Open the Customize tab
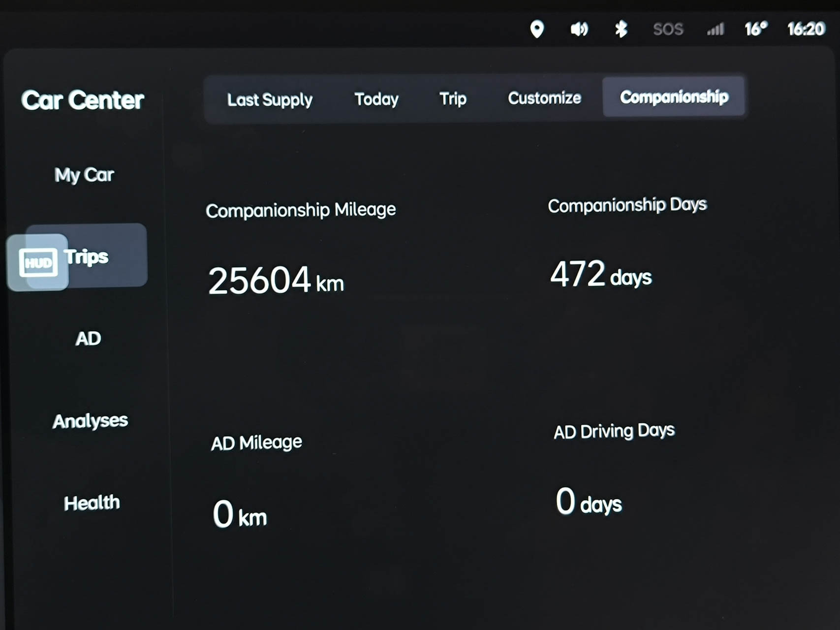 click(x=544, y=98)
